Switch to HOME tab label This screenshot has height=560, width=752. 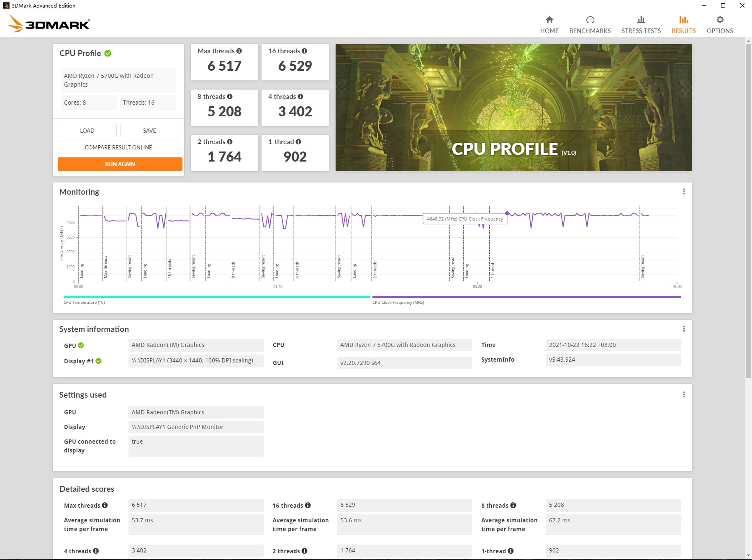pyautogui.click(x=549, y=31)
